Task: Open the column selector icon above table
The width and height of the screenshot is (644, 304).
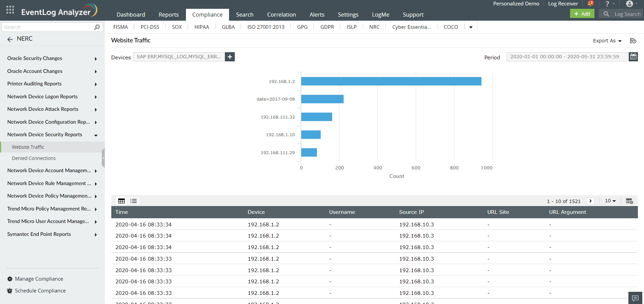Action: 629,201
